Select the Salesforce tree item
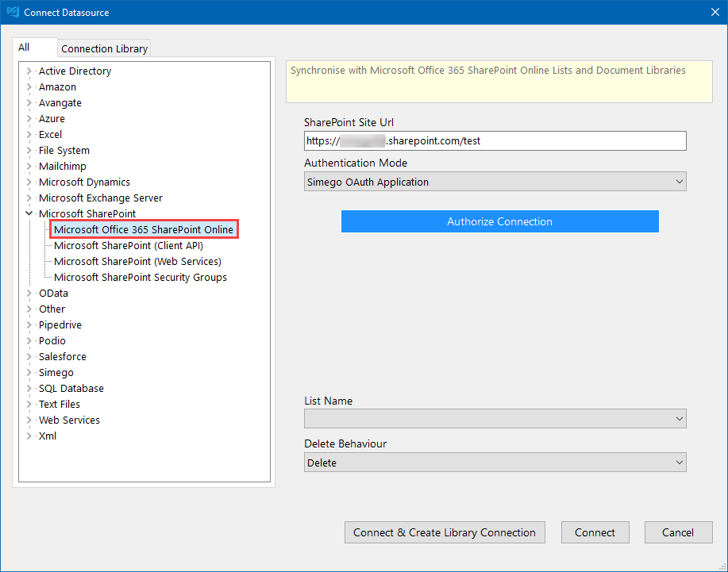The height and width of the screenshot is (572, 728). point(62,357)
